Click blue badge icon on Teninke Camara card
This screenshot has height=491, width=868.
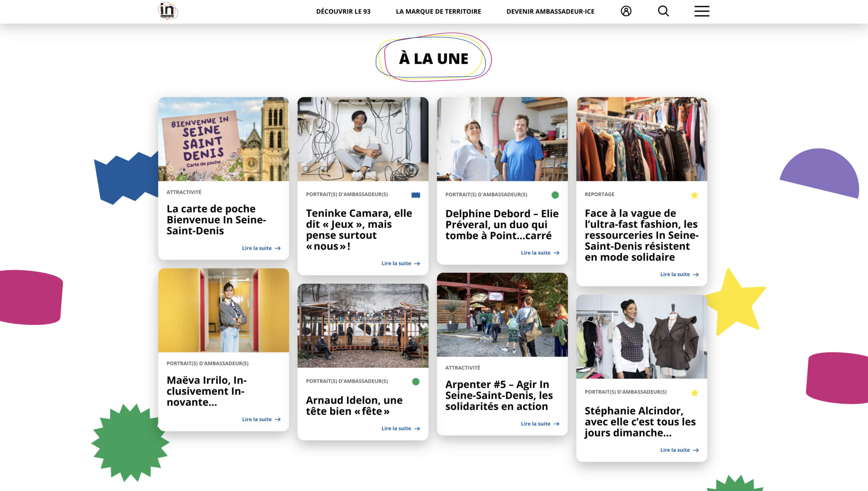tap(416, 195)
